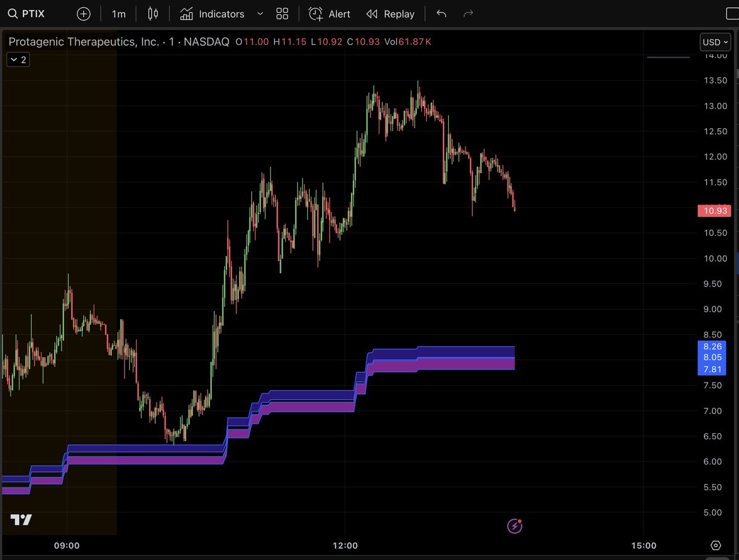This screenshot has height=560, width=739.
Task: Click the lightning bolt event marker
Action: click(x=515, y=526)
